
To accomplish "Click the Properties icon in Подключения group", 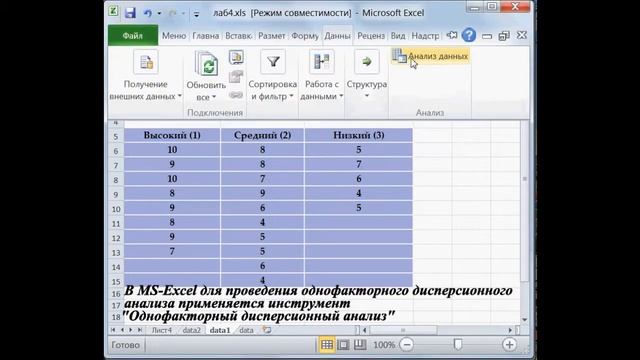I will click(236, 76).
